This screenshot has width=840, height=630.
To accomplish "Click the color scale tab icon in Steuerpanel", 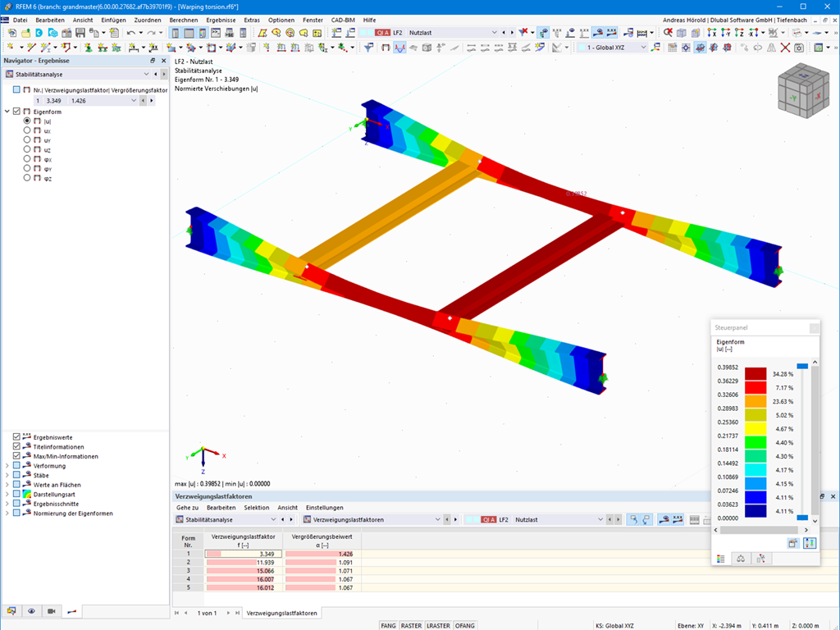I will point(720,559).
